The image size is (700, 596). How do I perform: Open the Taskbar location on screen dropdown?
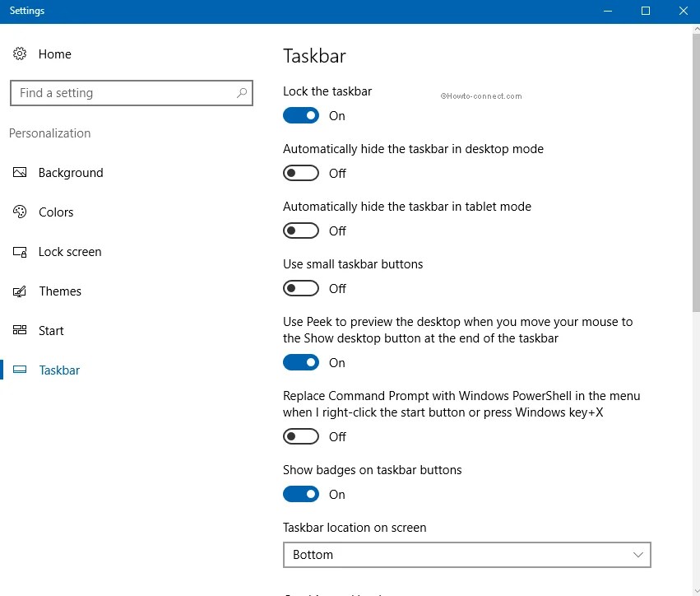point(466,555)
